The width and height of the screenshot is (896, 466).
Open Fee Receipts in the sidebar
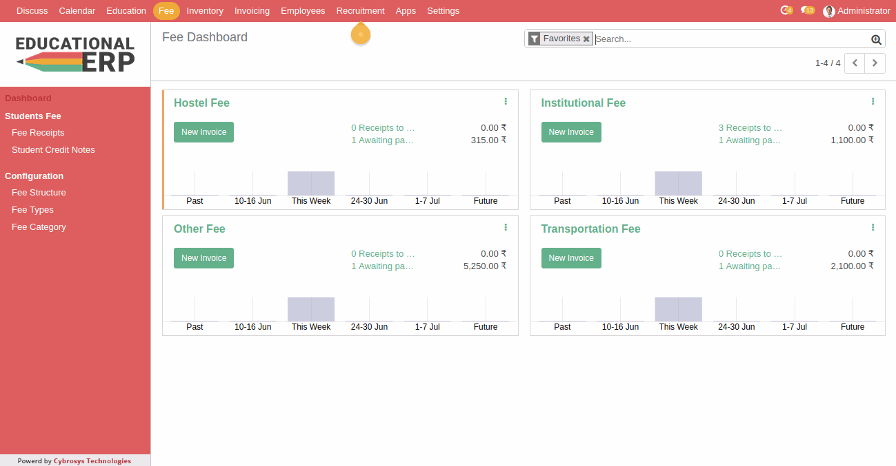38,132
